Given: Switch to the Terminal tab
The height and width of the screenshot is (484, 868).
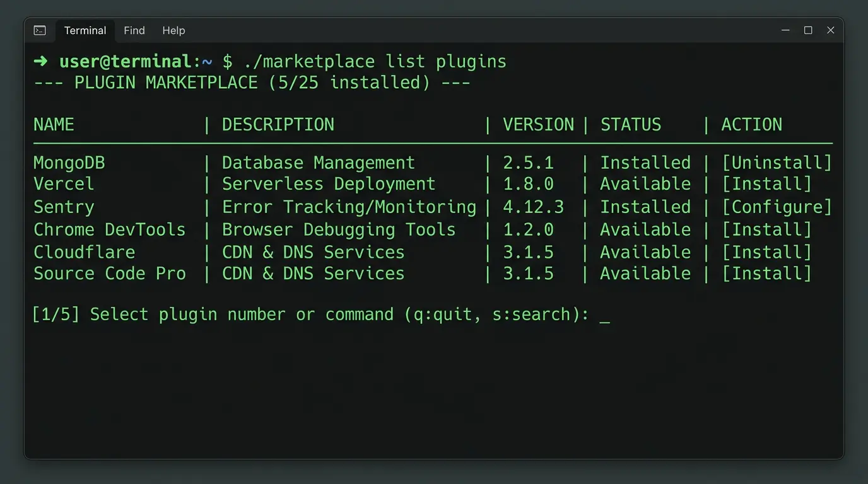Looking at the screenshot, I should (x=85, y=30).
